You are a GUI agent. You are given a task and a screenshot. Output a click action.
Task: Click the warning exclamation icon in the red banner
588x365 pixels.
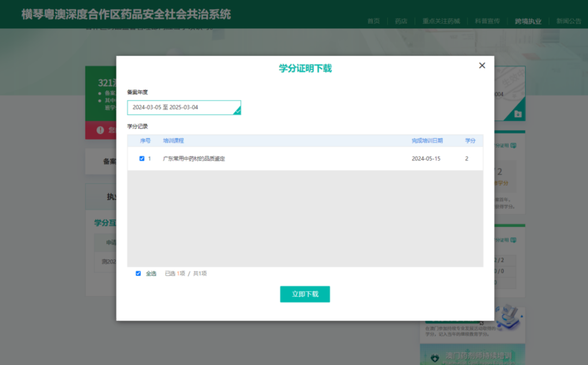click(x=101, y=130)
